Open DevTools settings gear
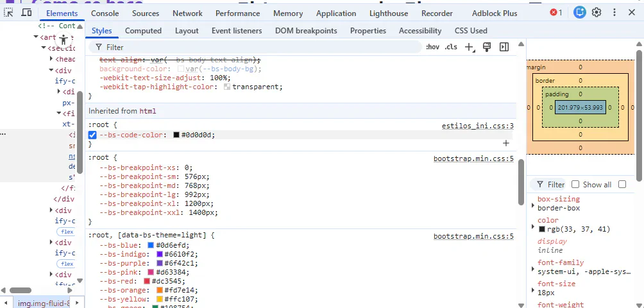Image resolution: width=644 pixels, height=308 pixels. (597, 12)
